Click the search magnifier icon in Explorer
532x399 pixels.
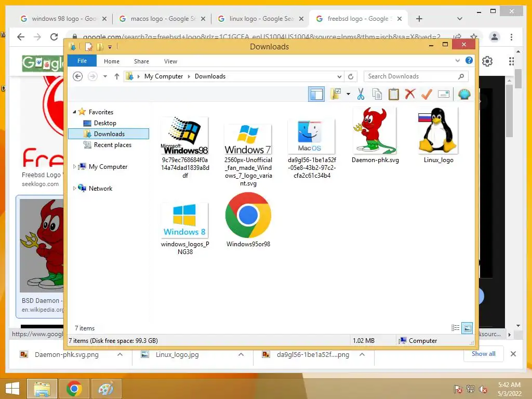click(x=461, y=76)
